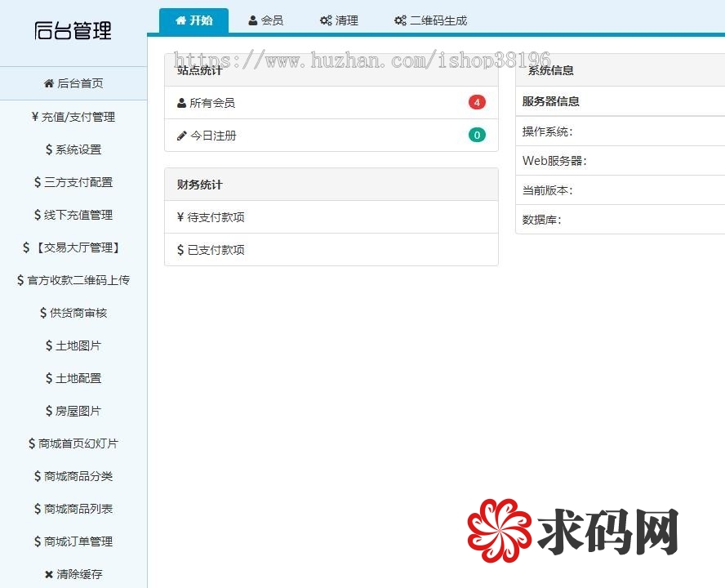Click the gear icon on the 清理 tab
Image resolution: width=725 pixels, height=588 pixels.
326,20
